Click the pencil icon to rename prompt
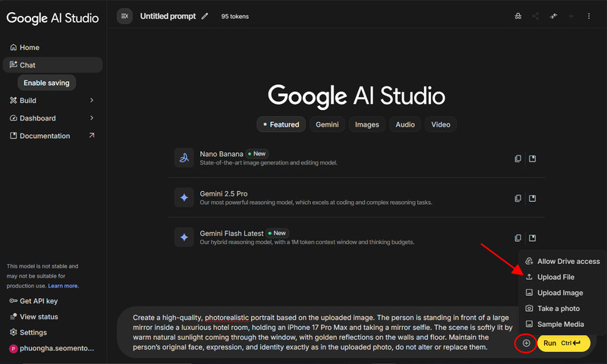The image size is (607, 364). pyautogui.click(x=205, y=16)
